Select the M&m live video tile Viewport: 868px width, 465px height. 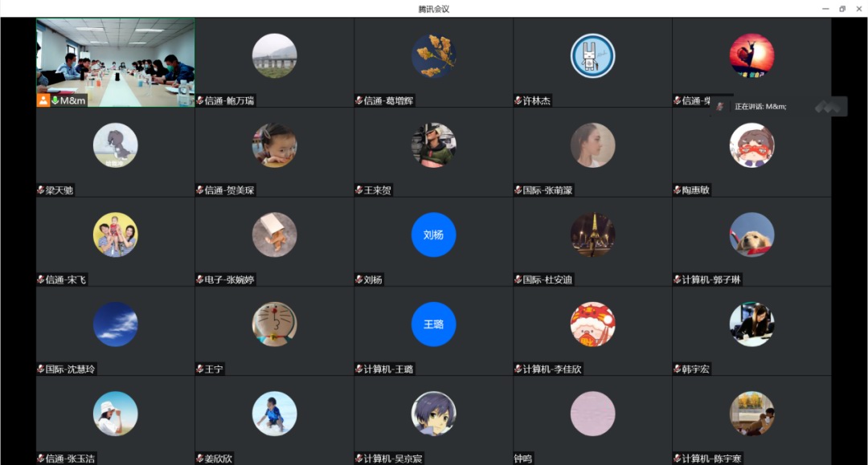click(115, 63)
